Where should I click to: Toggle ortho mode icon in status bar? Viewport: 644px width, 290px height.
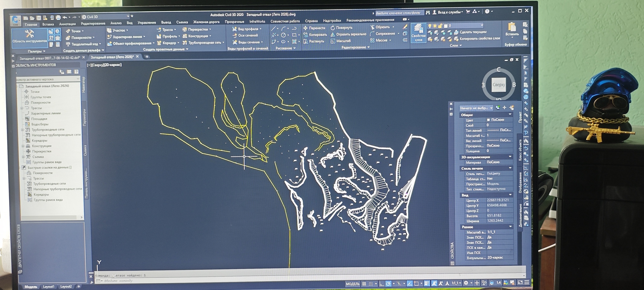381,283
